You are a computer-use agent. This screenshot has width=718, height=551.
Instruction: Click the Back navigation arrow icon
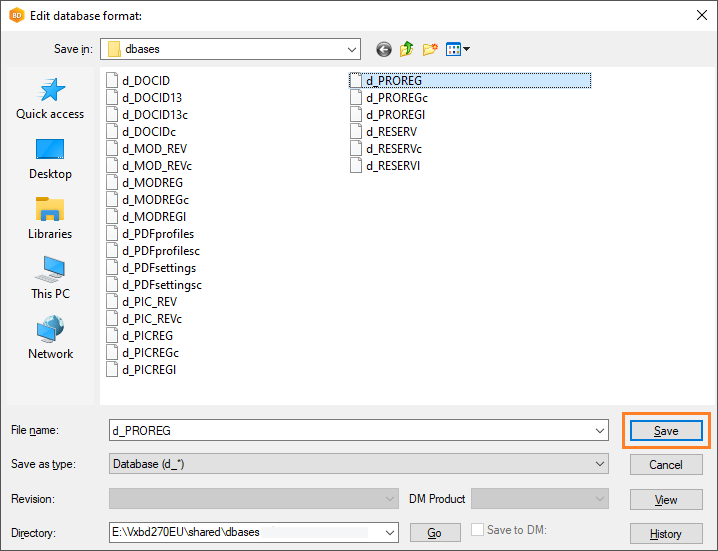click(384, 49)
